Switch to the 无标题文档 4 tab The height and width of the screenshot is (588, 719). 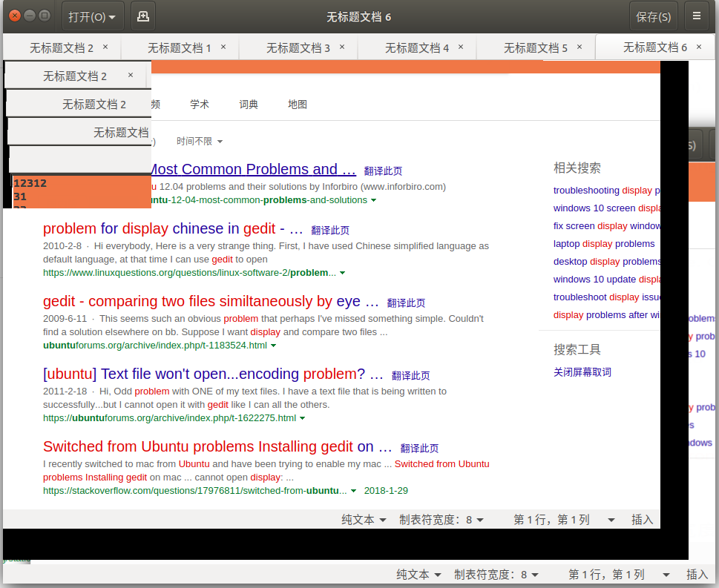pyautogui.click(x=417, y=47)
